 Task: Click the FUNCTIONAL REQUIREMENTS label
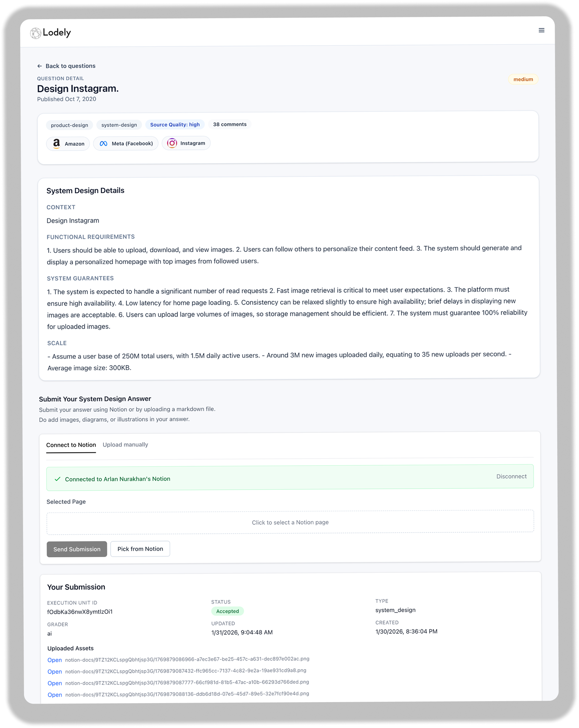pyautogui.click(x=91, y=237)
